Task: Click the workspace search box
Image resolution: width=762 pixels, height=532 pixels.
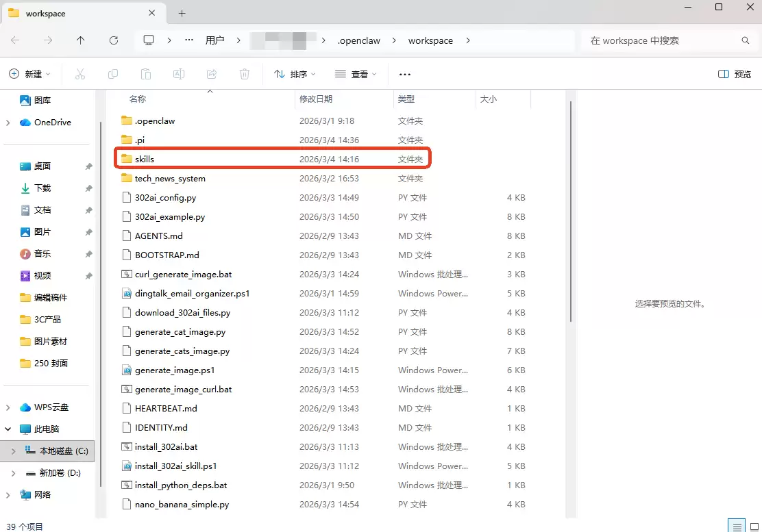Action: [661, 40]
